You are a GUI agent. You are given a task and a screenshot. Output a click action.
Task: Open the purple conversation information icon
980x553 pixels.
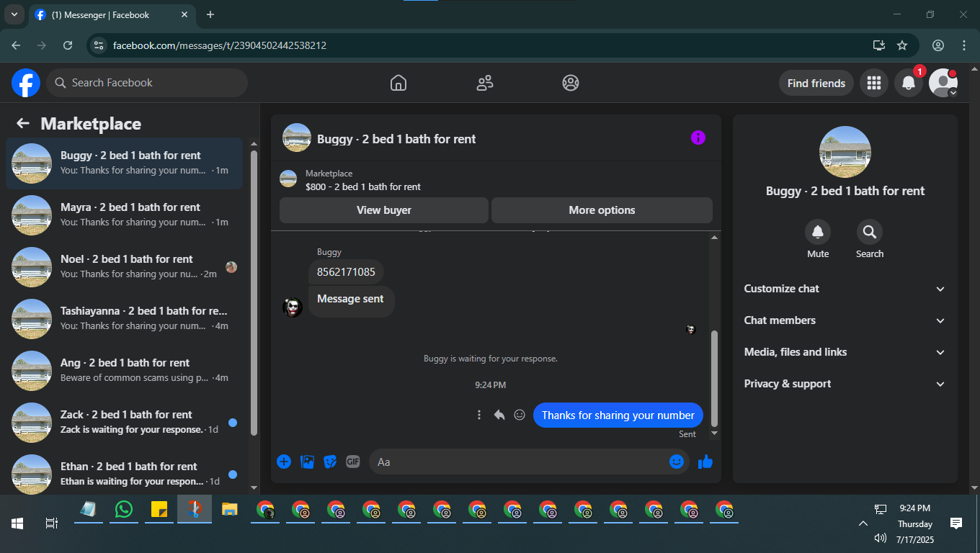[698, 138]
